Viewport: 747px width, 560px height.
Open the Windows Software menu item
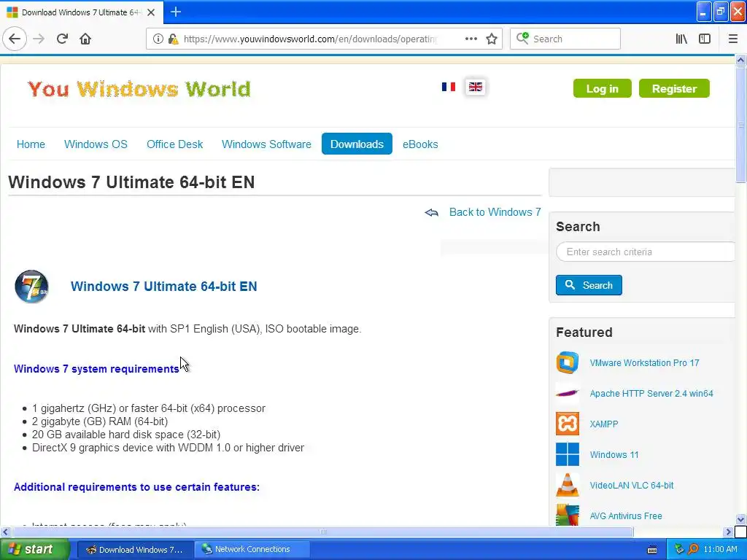pos(266,144)
